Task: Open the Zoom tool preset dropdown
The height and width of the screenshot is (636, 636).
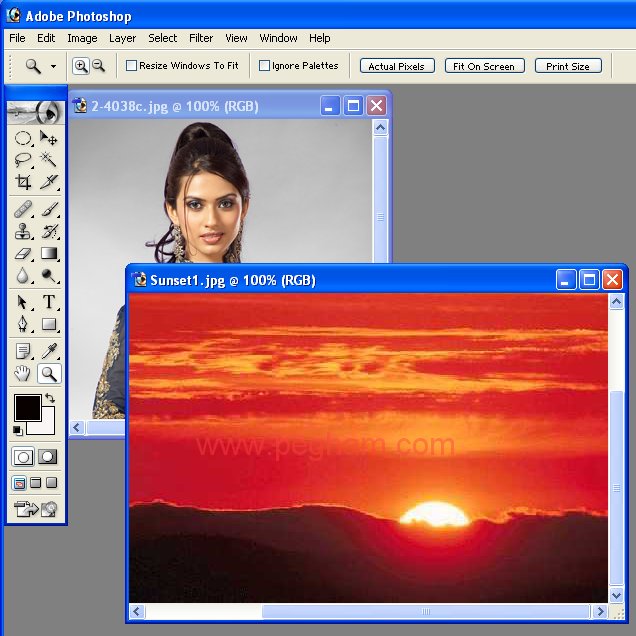Action: click(53, 67)
